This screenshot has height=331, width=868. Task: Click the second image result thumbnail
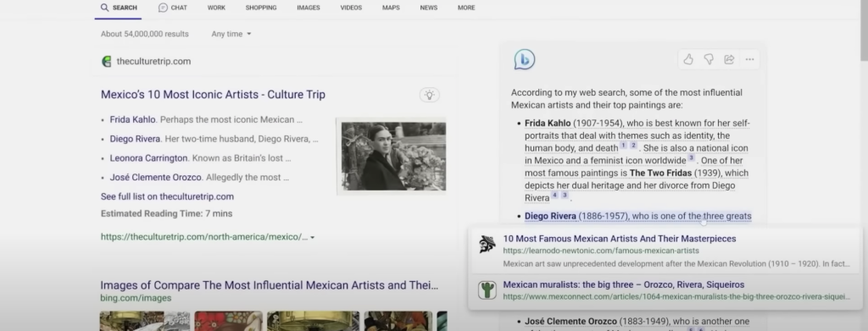click(229, 321)
